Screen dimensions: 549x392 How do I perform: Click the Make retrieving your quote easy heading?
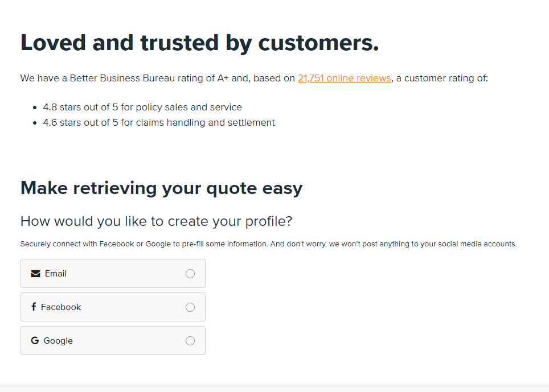(x=161, y=188)
